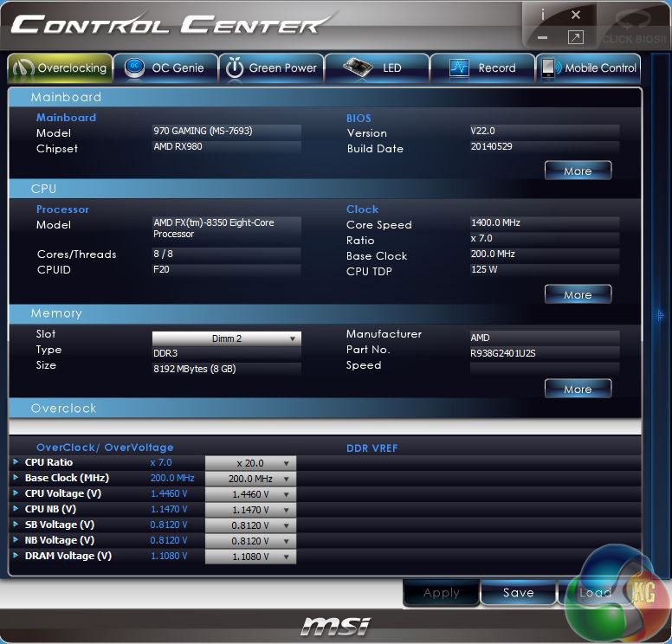Click the Click BIOS II icon

634,28
